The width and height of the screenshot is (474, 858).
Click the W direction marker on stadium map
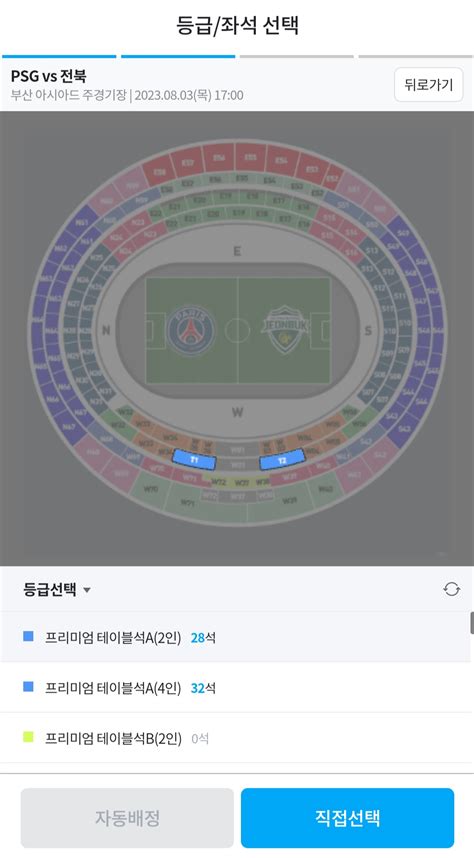(237, 412)
